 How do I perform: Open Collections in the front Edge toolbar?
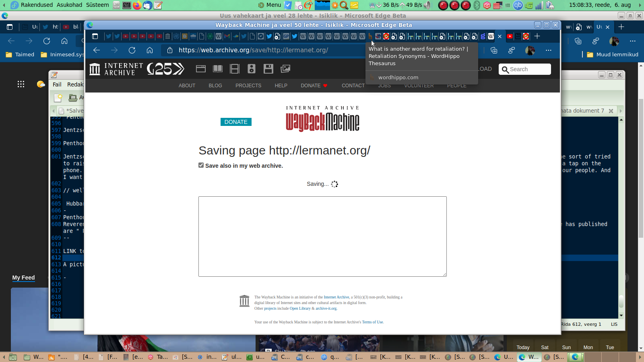point(494,50)
